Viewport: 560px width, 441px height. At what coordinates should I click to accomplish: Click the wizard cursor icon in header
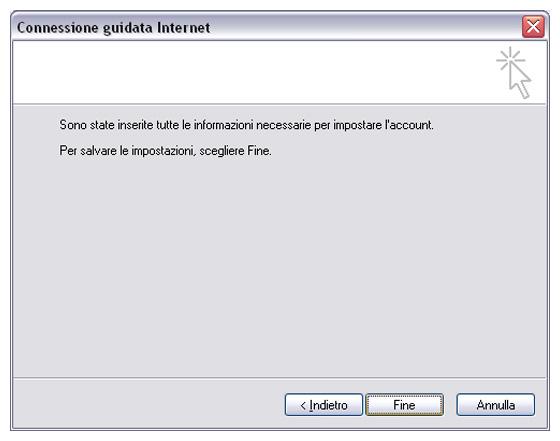pos(514,72)
